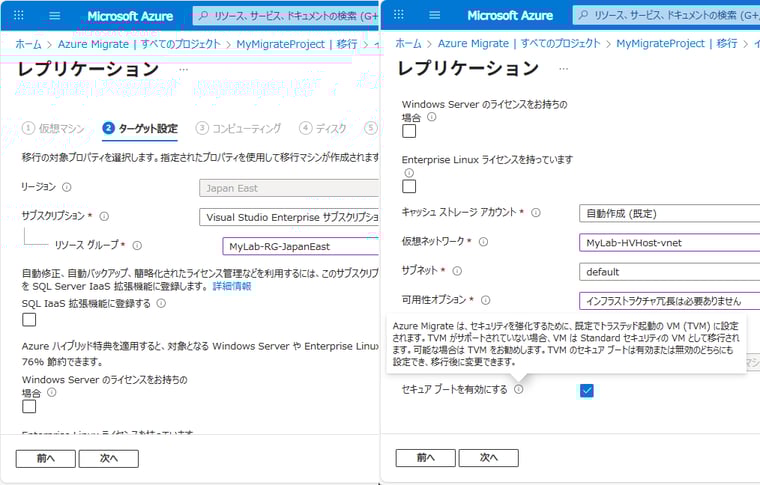760x485 pixels.
Task: Open the Japan East region dropdown
Action: pos(289,188)
